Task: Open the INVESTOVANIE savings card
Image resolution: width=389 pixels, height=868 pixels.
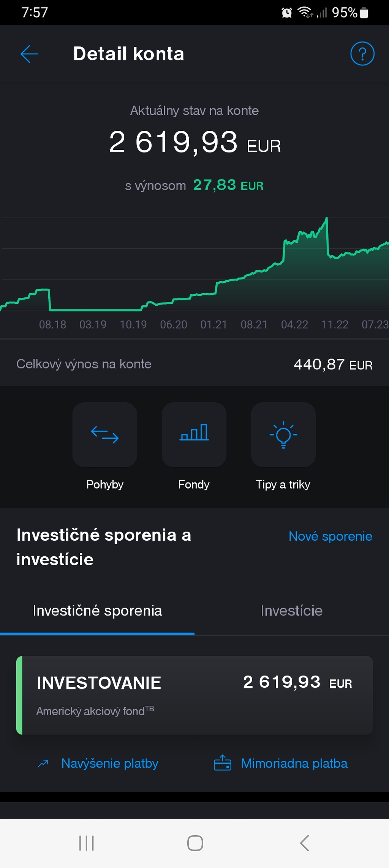Action: pyautogui.click(x=194, y=695)
